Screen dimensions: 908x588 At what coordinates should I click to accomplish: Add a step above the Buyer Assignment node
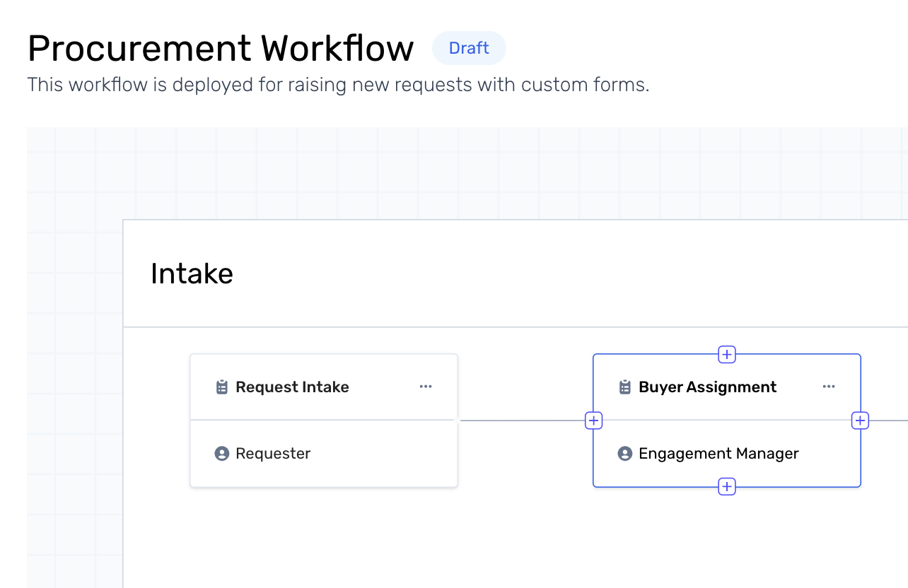[727, 354]
